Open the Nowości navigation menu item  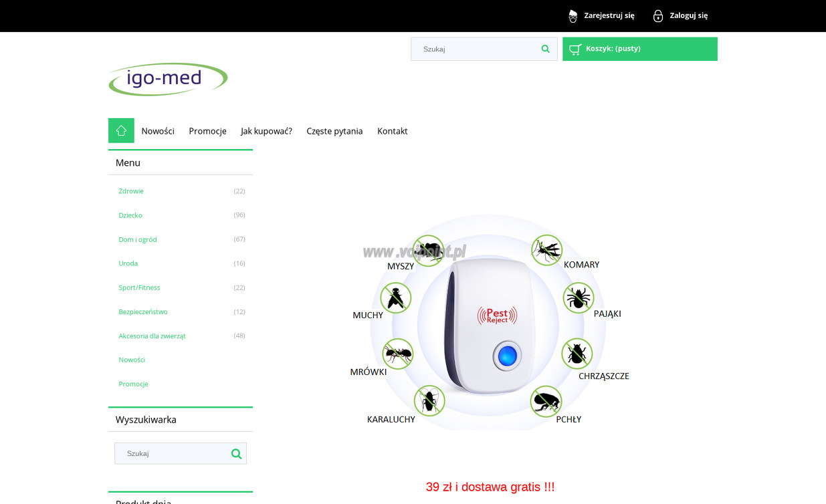point(158,131)
